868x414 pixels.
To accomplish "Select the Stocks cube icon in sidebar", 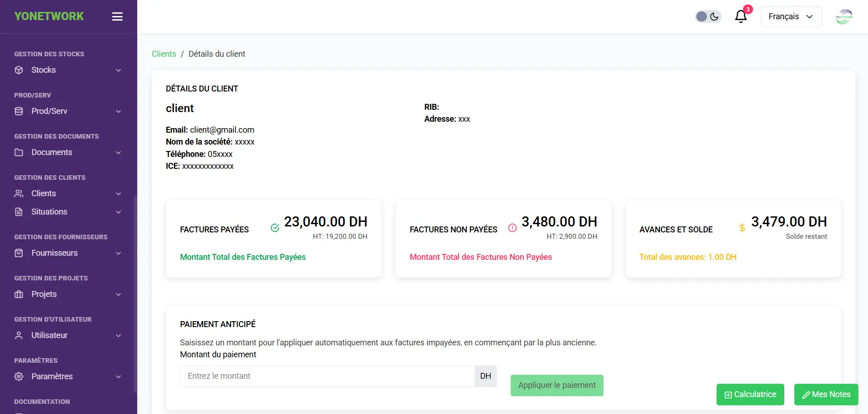I will (x=19, y=70).
